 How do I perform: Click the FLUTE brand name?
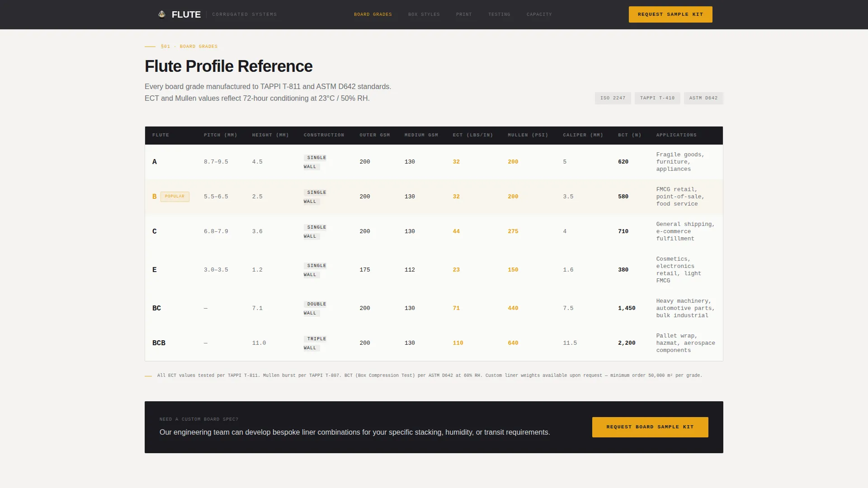click(x=186, y=14)
